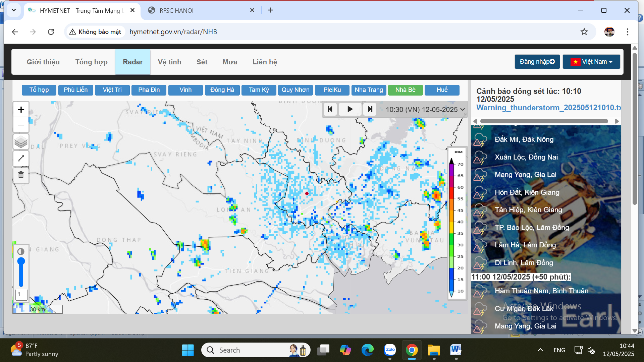Switch to Tổ hợp composite radar
644x362 pixels.
pos(39,90)
